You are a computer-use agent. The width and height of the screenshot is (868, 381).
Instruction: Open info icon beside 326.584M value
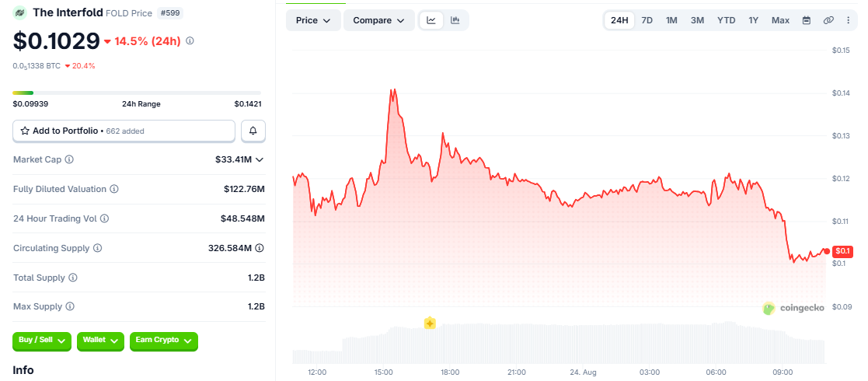point(259,248)
